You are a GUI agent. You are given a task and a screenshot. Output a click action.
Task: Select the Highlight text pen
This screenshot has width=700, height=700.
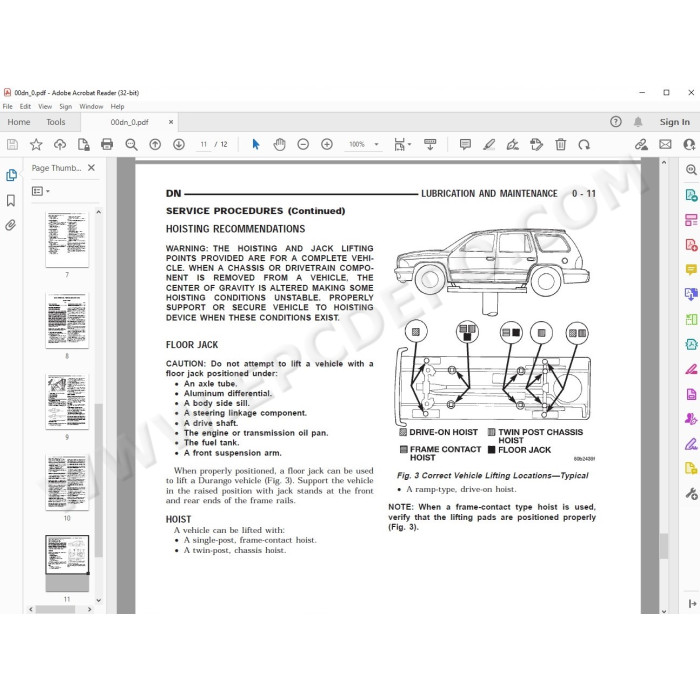pyautogui.click(x=489, y=144)
